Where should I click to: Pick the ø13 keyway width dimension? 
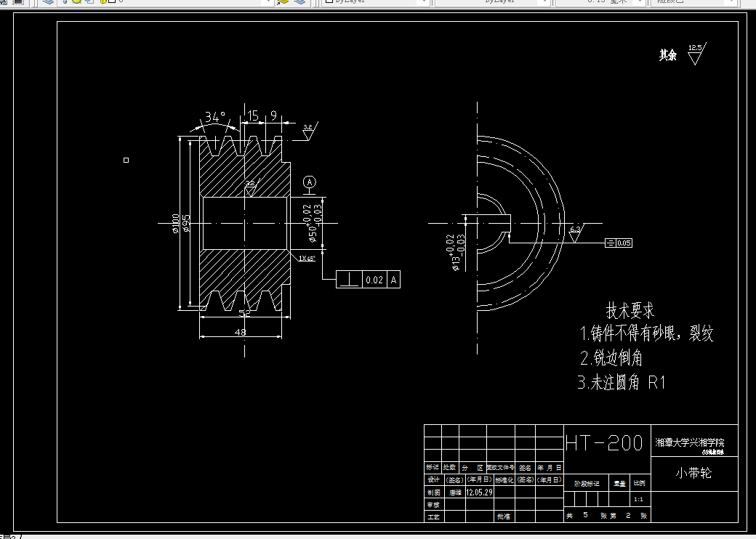[x=454, y=252]
